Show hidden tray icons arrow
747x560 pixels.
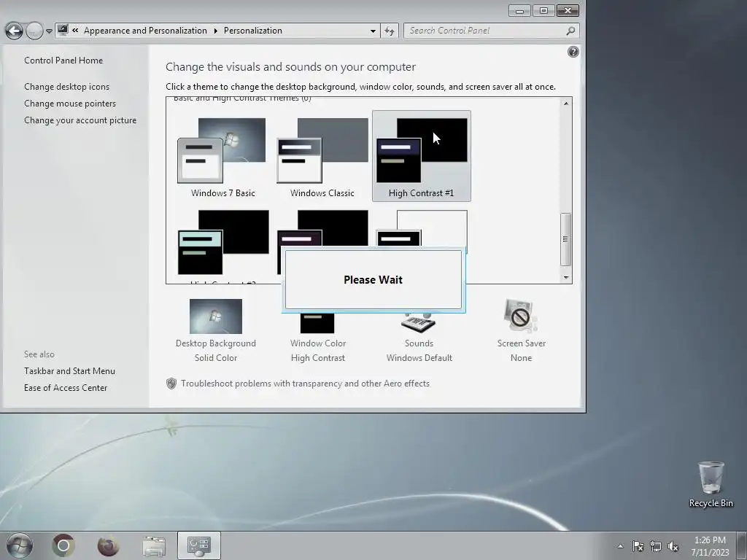(x=620, y=546)
